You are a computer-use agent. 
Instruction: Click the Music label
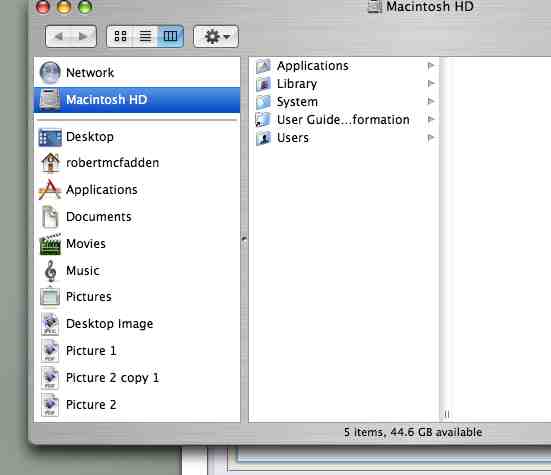(83, 271)
